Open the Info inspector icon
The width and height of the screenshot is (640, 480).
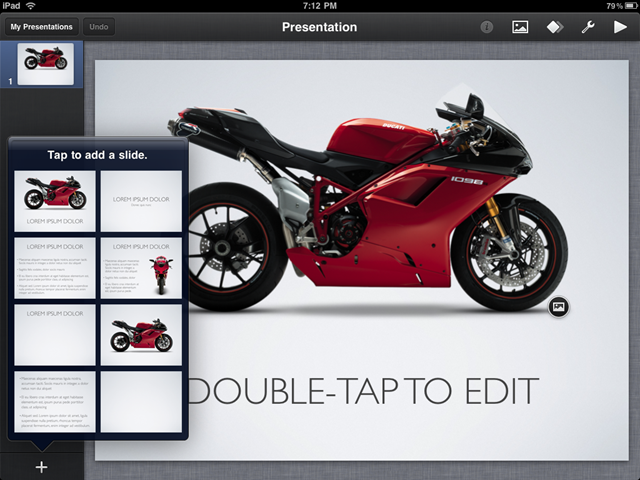486,27
